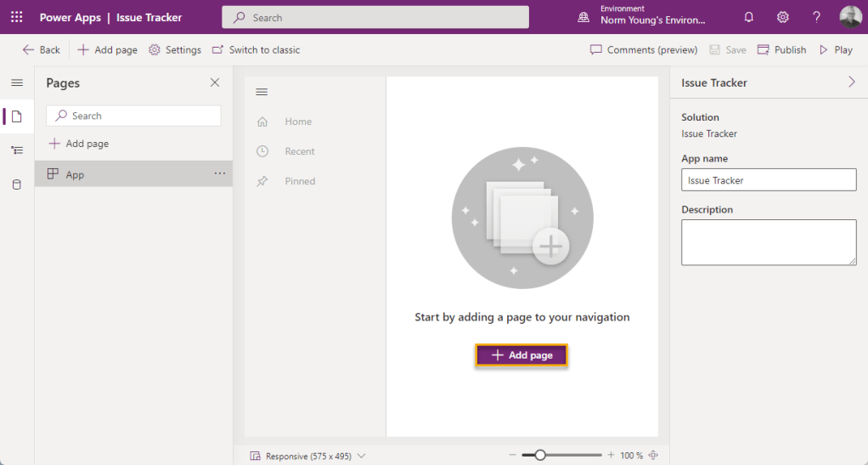Open the app launcher waffle icon
This screenshot has height=465, width=868.
point(17,17)
